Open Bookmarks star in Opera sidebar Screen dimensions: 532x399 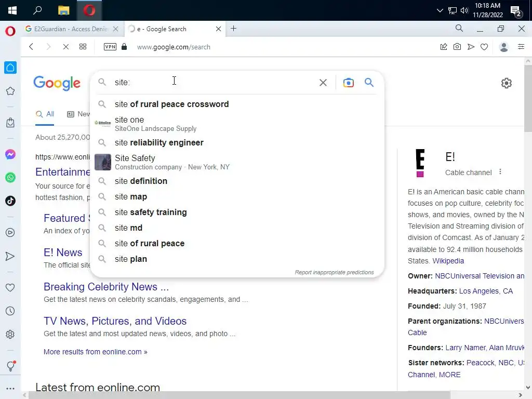click(x=10, y=91)
